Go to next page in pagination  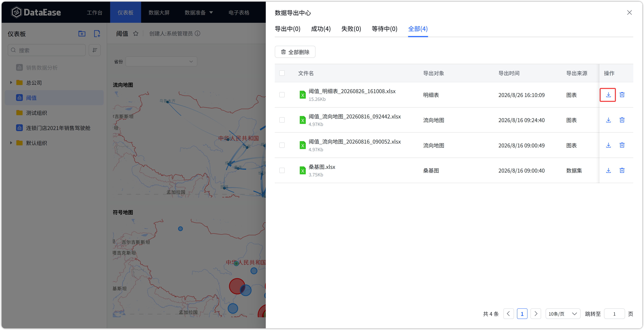click(x=536, y=314)
